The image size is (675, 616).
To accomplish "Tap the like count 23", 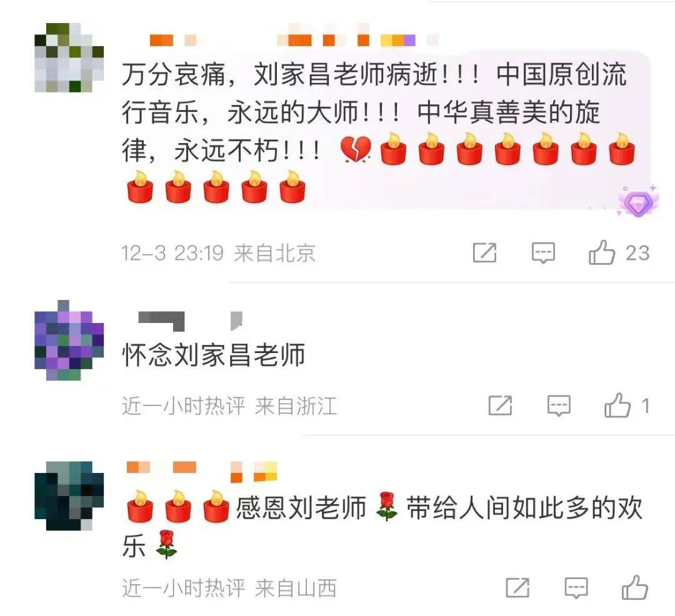I will coord(637,253).
